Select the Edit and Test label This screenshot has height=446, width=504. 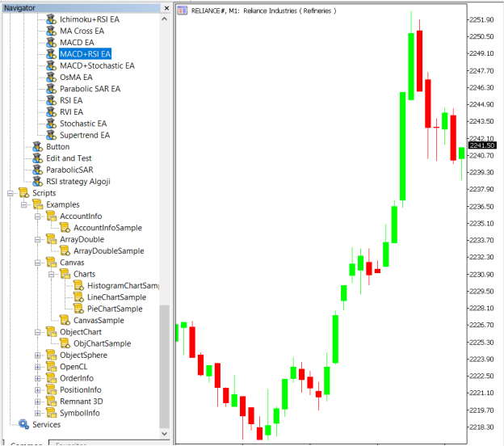[x=69, y=158]
